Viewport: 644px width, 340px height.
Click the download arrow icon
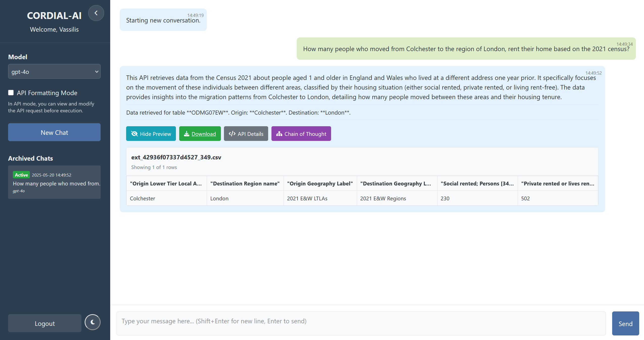187,134
